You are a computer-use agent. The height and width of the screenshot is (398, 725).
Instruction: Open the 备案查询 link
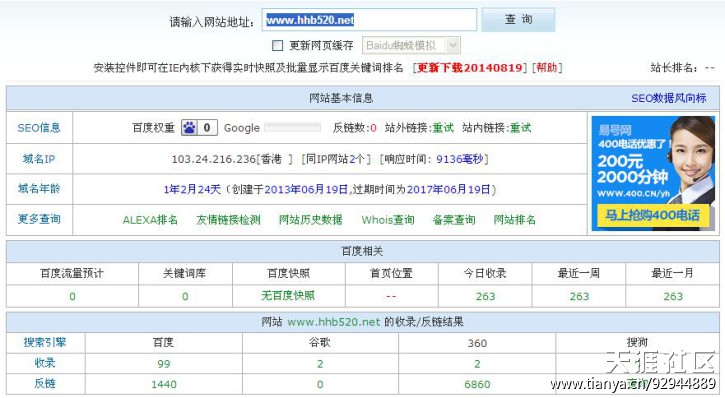click(454, 220)
